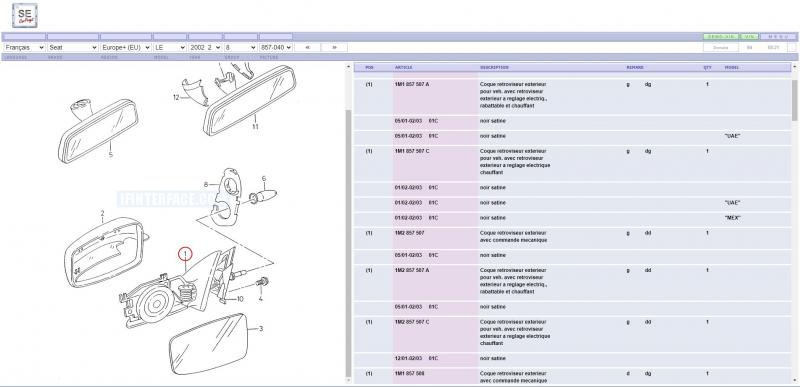Screen dimensions: 800x387
Task: Open the Français language dropdown
Action: [24, 47]
